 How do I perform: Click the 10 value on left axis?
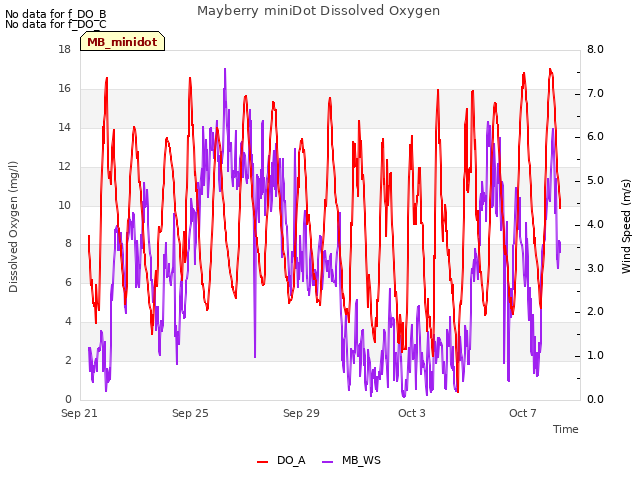[64, 205]
